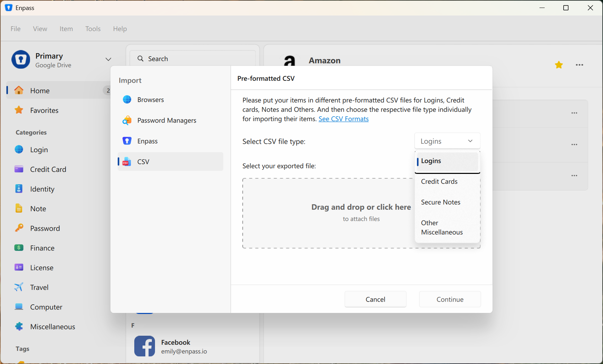This screenshot has height=364, width=603.
Task: Click the Identity badge icon
Action: [x=19, y=189]
